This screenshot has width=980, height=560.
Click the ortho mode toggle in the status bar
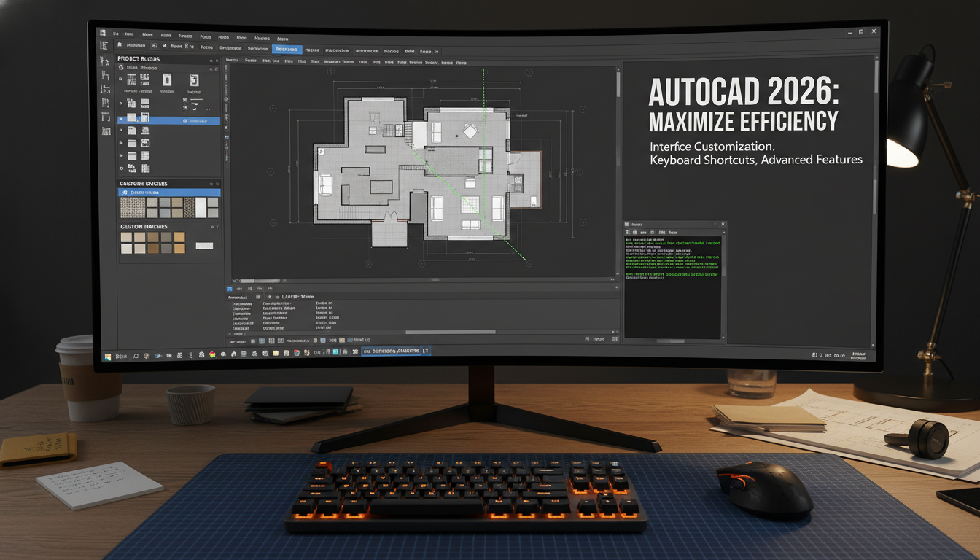[271, 340]
